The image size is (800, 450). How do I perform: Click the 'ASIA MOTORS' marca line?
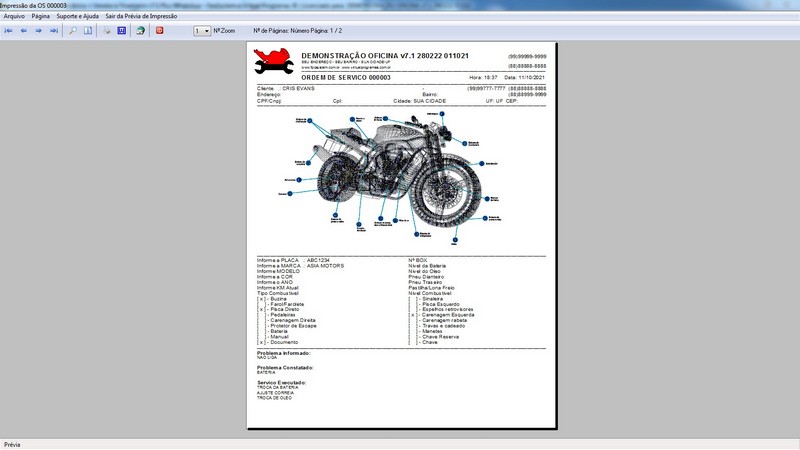(301, 266)
